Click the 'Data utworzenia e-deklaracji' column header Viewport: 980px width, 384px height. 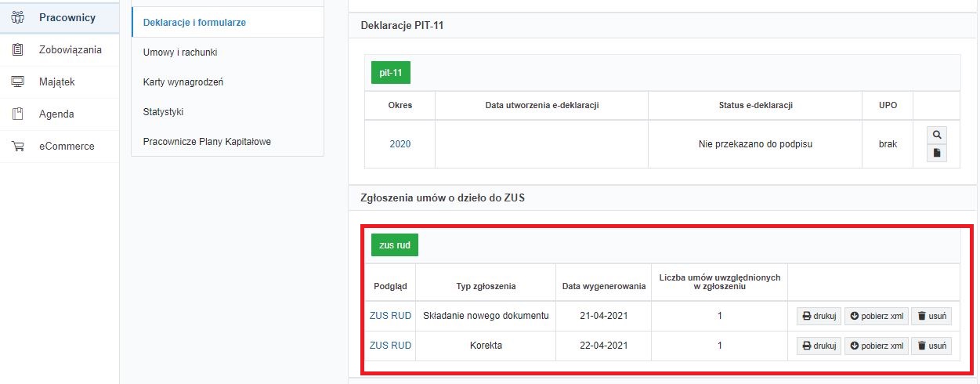tap(541, 105)
